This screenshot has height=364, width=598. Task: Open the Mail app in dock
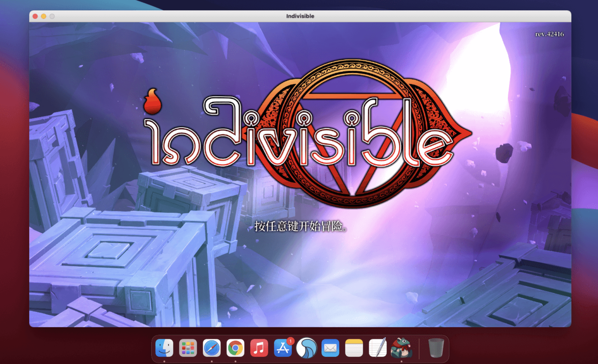[x=330, y=348]
